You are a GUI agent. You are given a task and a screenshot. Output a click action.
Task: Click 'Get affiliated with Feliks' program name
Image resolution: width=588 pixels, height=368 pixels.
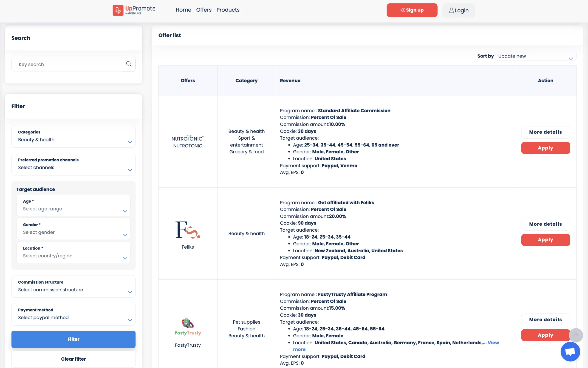click(x=346, y=202)
